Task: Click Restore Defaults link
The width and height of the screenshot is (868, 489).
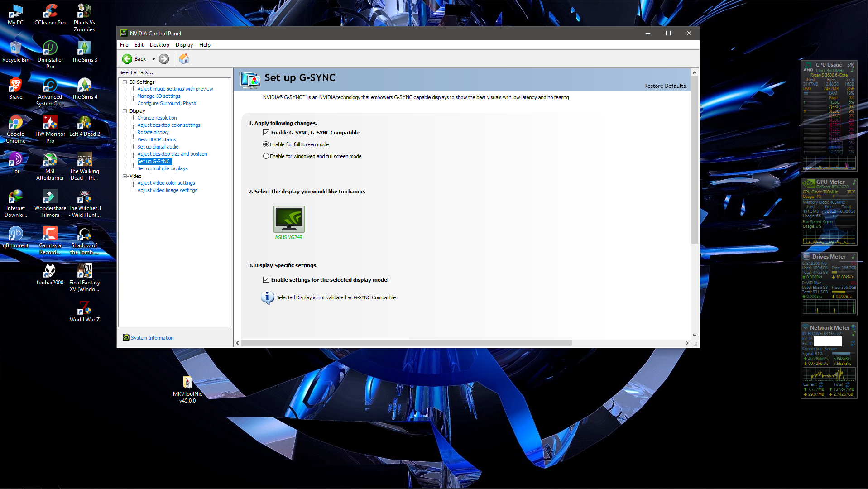Action: click(665, 86)
